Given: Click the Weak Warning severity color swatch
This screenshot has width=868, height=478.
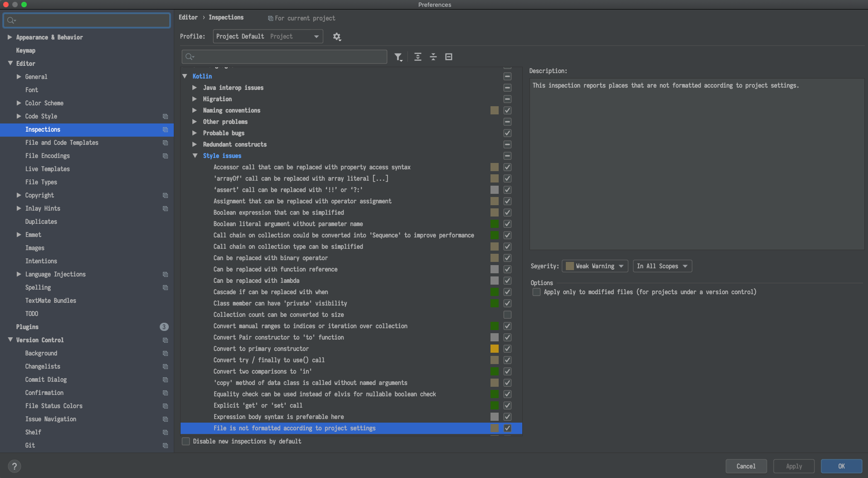Looking at the screenshot, I should [569, 266].
